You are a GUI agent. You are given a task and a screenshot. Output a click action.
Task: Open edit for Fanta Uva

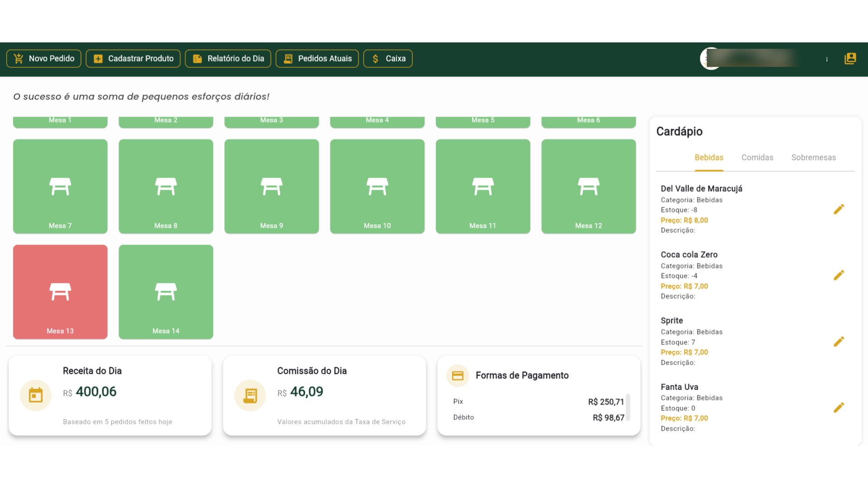839,408
